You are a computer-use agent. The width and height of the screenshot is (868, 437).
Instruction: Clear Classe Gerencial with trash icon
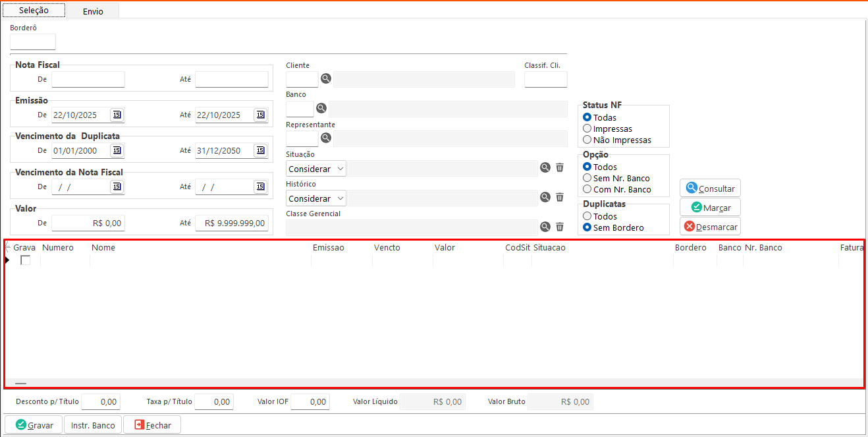[560, 227]
